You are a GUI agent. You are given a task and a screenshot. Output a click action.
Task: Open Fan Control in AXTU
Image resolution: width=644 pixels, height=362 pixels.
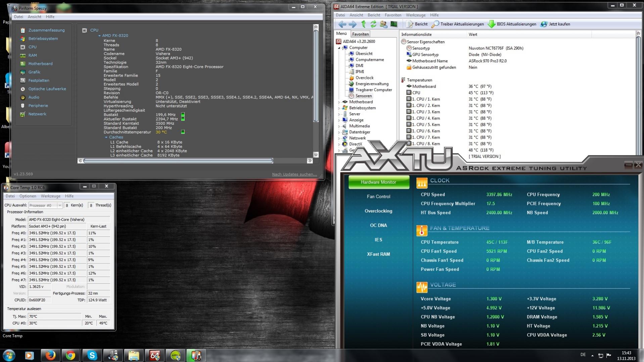(378, 197)
